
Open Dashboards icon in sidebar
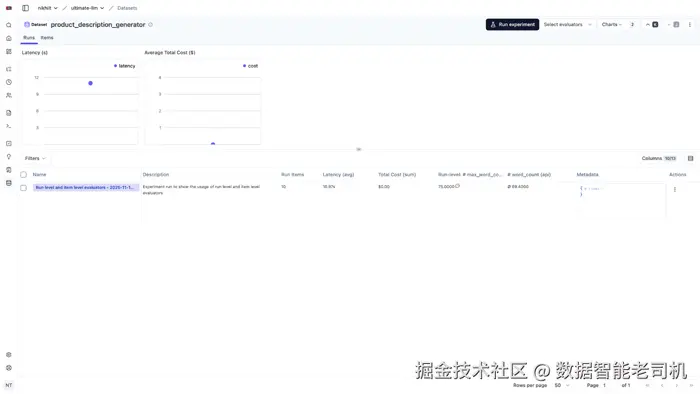pyautogui.click(x=8, y=52)
